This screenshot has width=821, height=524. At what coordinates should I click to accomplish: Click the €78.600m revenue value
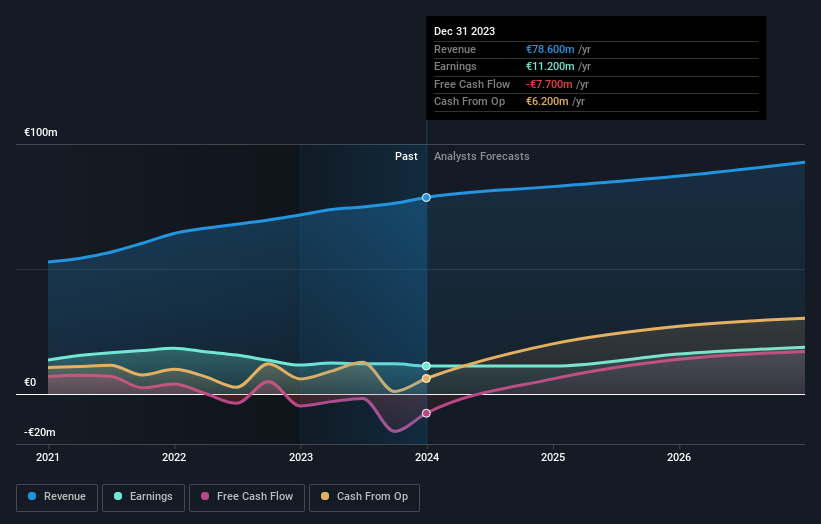[550, 49]
